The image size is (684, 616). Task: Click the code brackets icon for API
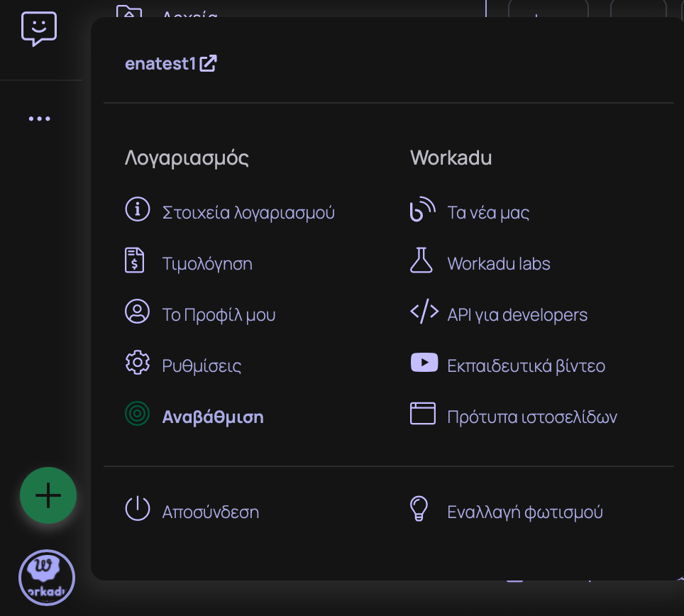click(424, 312)
